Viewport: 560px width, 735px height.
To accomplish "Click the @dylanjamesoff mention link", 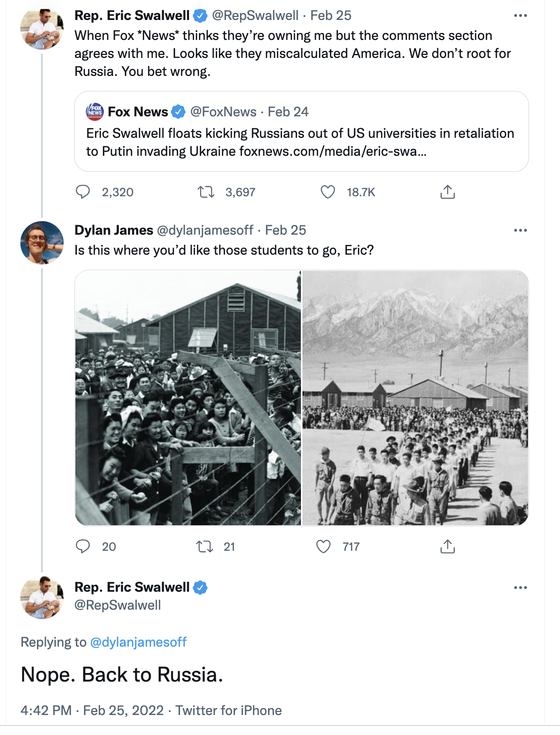I will point(138,642).
